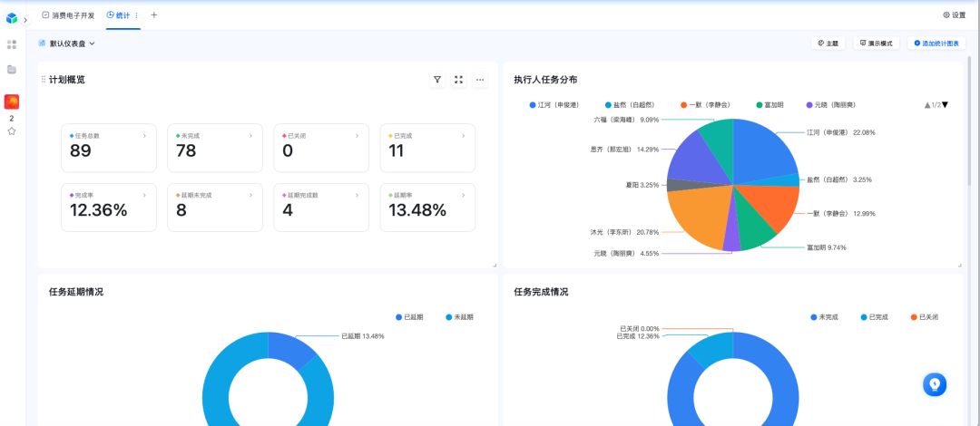This screenshot has height=426, width=980.
Task: Click the fullscreen expand icon in 计划概览
Action: (x=459, y=80)
